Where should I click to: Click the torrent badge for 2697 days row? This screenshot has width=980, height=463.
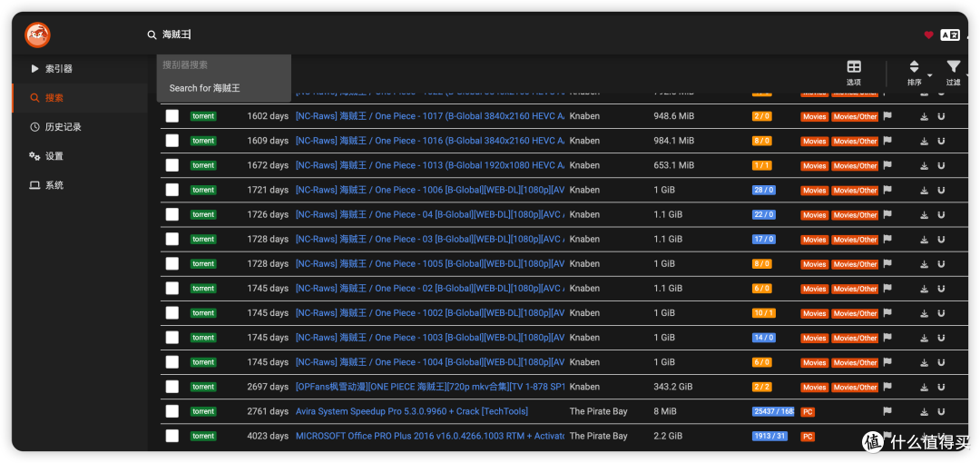(x=203, y=387)
